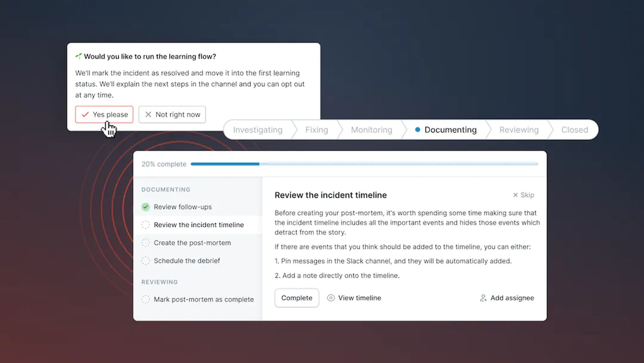The width and height of the screenshot is (644, 363).
Task: Click the blue dot on Documenting status
Action: click(x=418, y=130)
